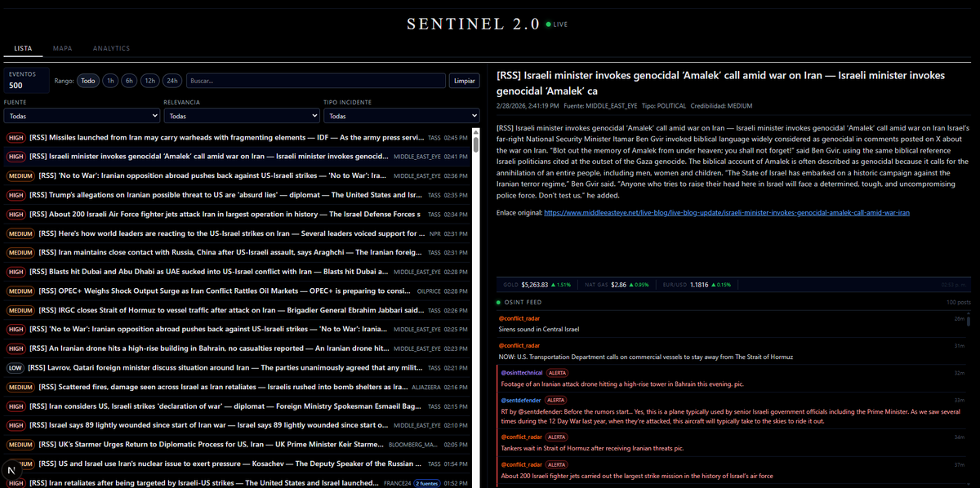Select the 02:41 PM Amalek event row

tap(238, 156)
